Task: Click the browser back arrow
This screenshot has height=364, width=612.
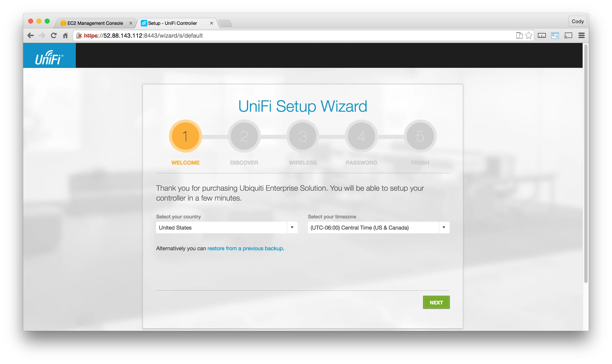Action: pos(30,36)
